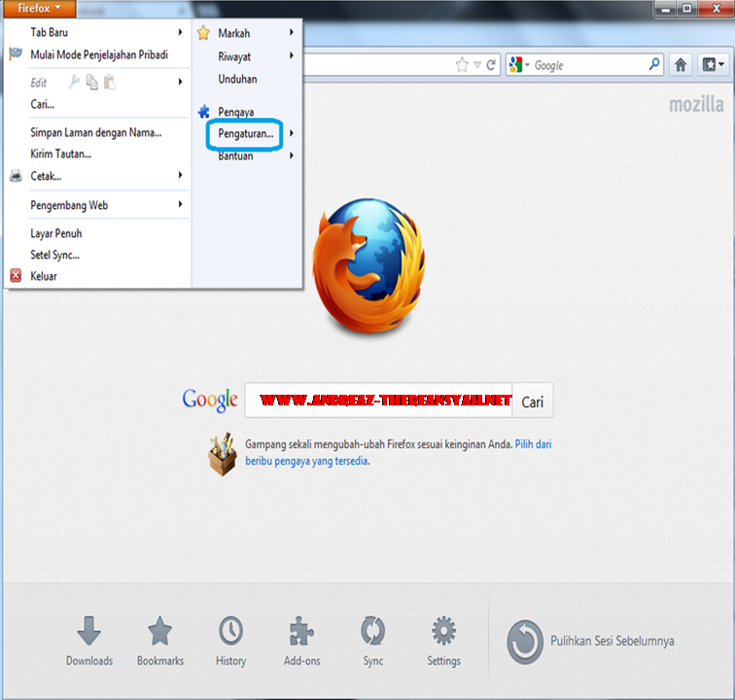Click Pulihkan Sesi Sebelumnya text
735x700 pixels.
(612, 641)
